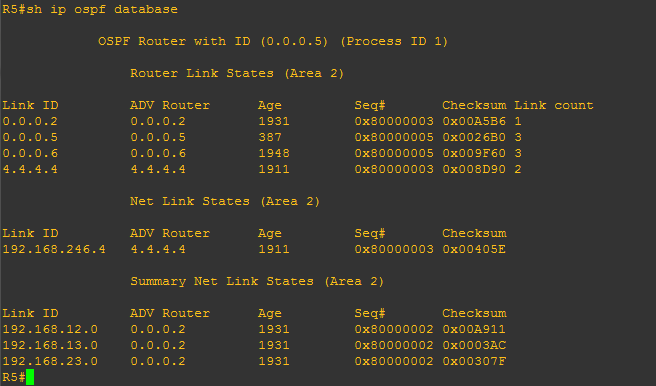656x386 pixels.
Task: Select the 'Net Link States (Area 2)' heading
Action: [225, 201]
